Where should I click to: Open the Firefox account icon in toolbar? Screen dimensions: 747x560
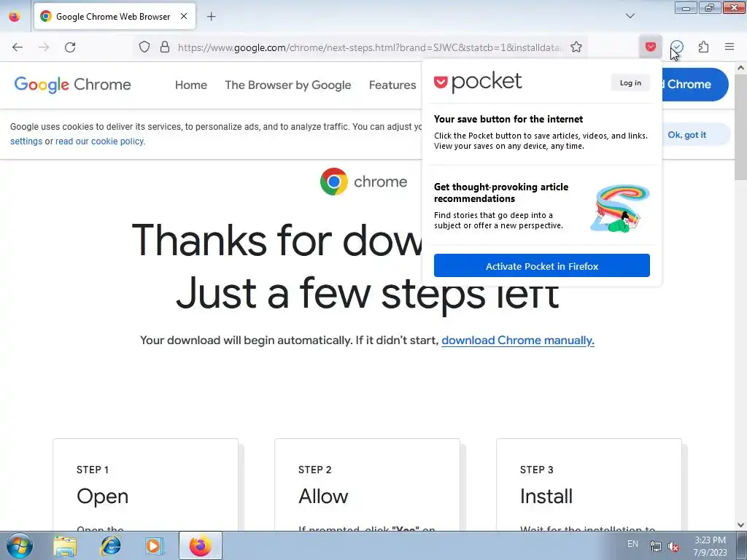click(x=677, y=47)
